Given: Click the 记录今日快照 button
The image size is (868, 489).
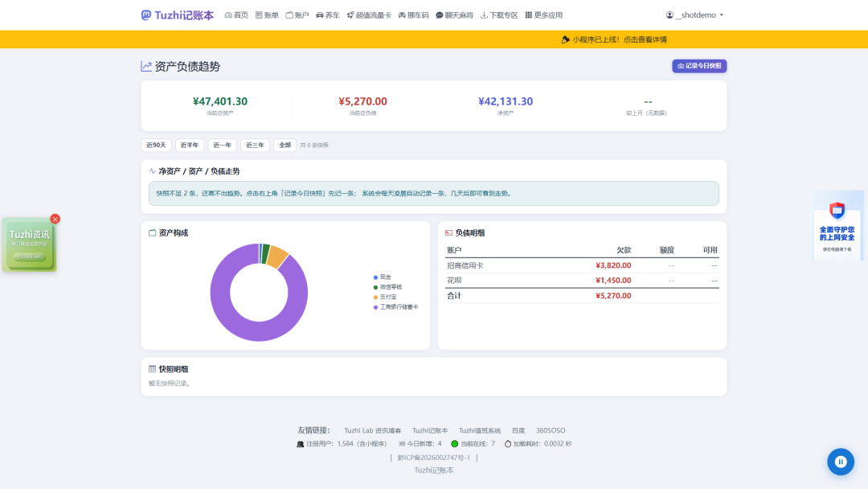Looking at the screenshot, I should 699,66.
